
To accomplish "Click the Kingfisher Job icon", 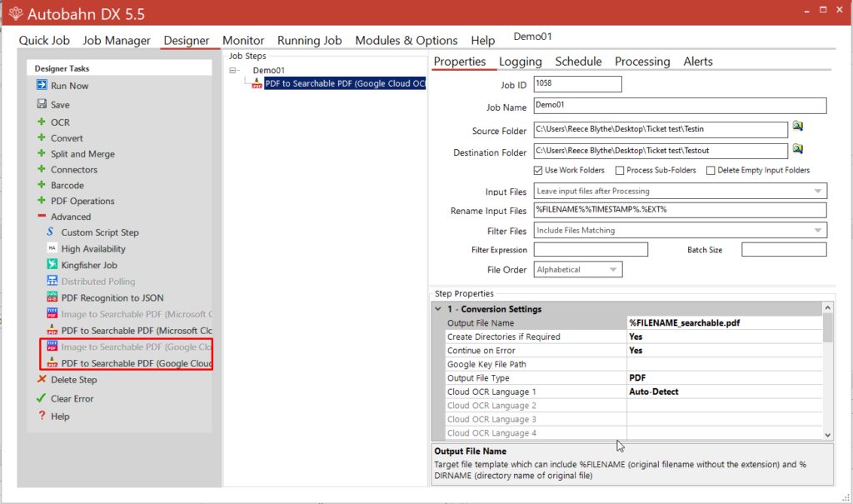I will [x=52, y=265].
